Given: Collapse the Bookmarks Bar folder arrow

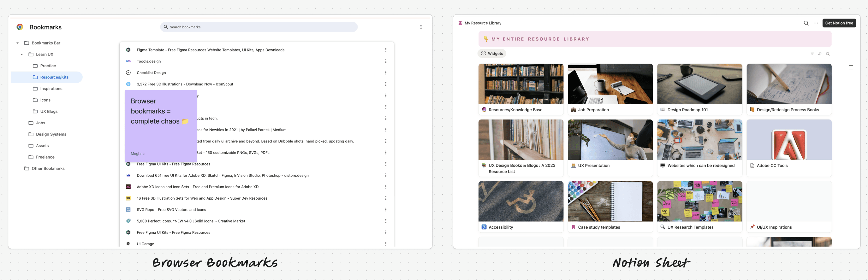Looking at the screenshot, I should [18, 43].
